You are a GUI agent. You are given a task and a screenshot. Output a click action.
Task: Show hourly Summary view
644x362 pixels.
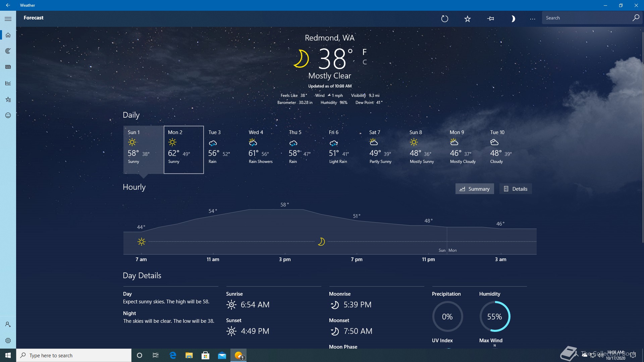(474, 189)
